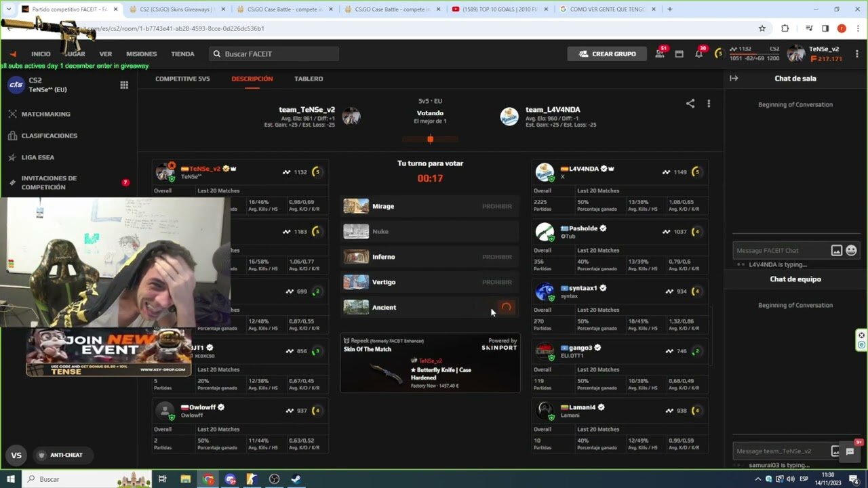868x488 pixels.
Task: Click the Windows Start button
Action: coord(11,479)
